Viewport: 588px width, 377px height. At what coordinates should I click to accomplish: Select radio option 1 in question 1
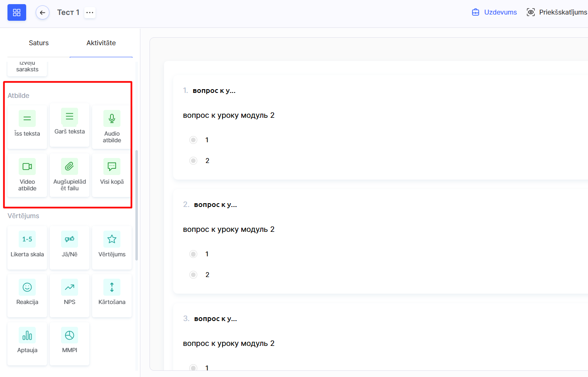tap(193, 140)
